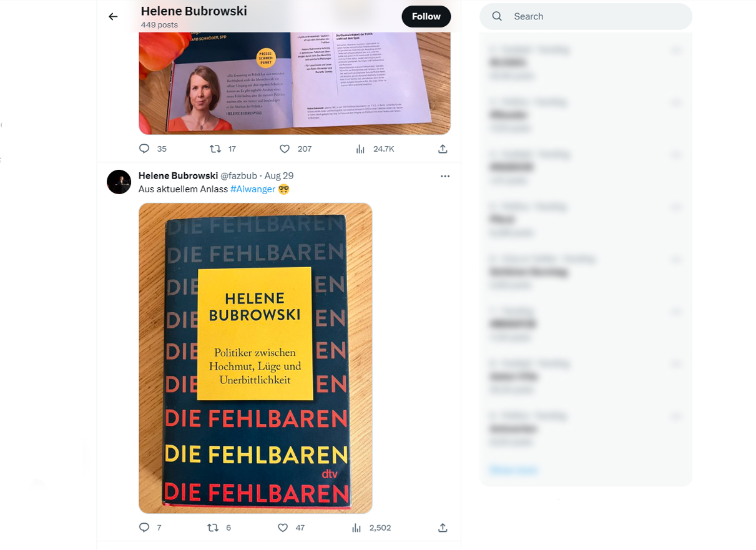Like the #Aiwanger post with 47 likes
The image size is (756, 550).
click(x=283, y=528)
